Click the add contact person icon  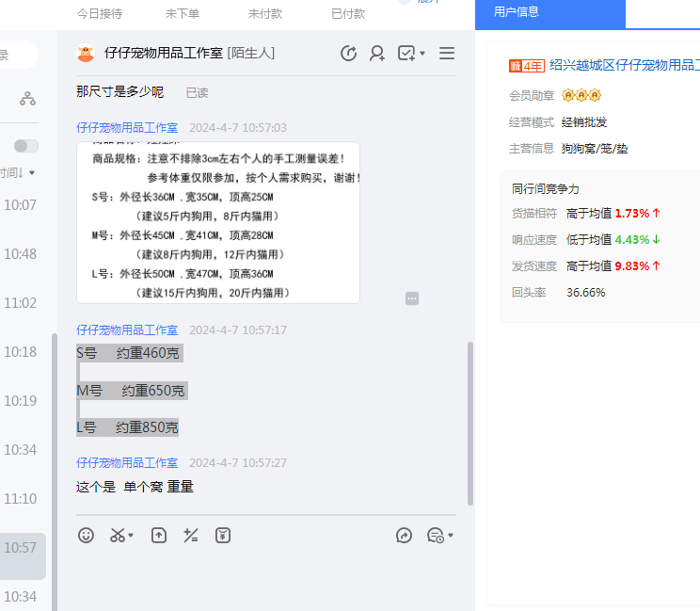tap(377, 54)
